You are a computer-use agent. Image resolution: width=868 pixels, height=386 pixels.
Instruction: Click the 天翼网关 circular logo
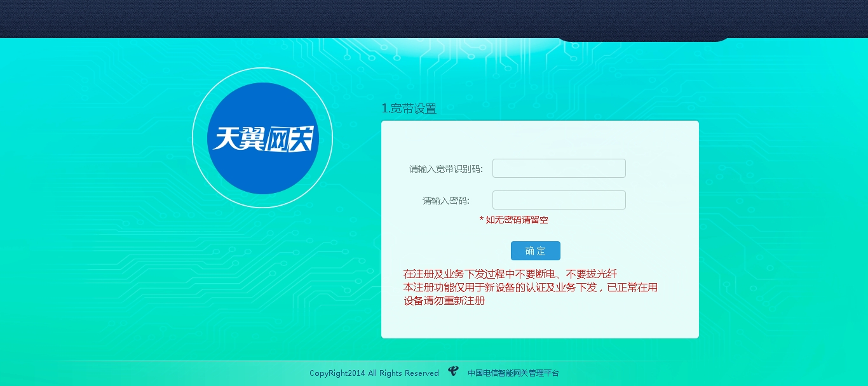(x=262, y=138)
